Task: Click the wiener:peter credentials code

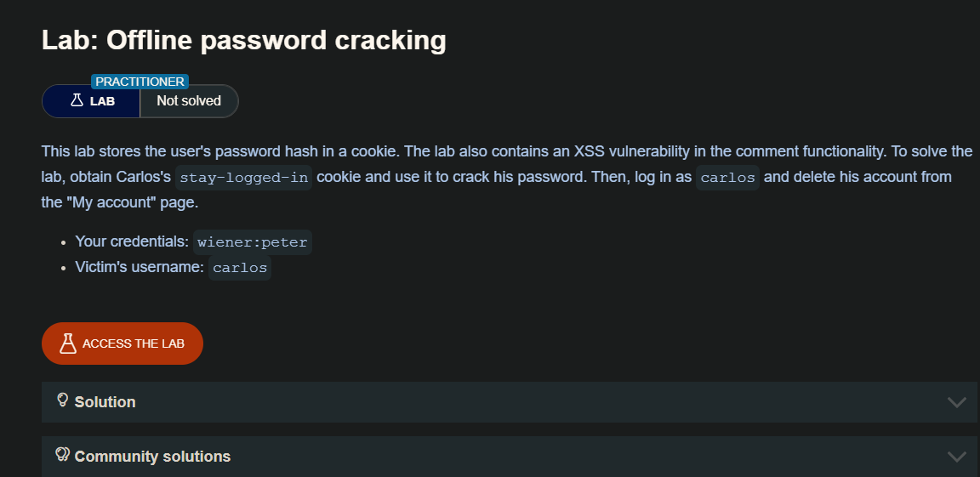Action: 253,242
